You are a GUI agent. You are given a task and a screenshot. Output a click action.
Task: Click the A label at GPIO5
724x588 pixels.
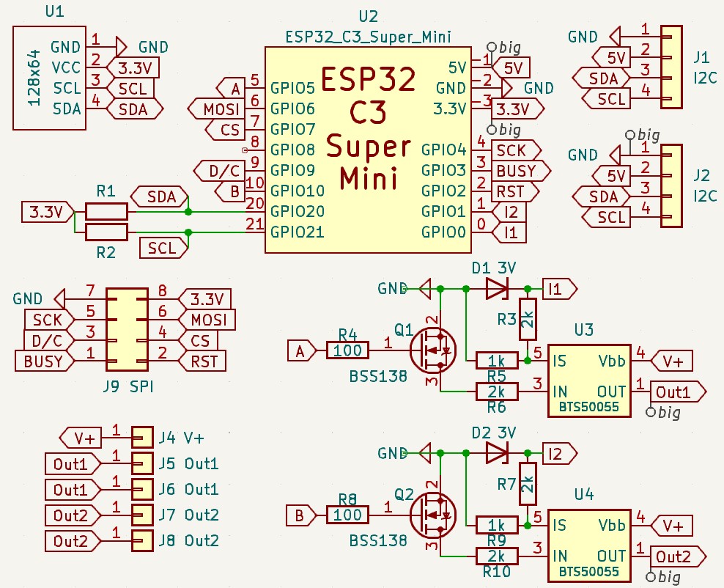click(x=230, y=88)
